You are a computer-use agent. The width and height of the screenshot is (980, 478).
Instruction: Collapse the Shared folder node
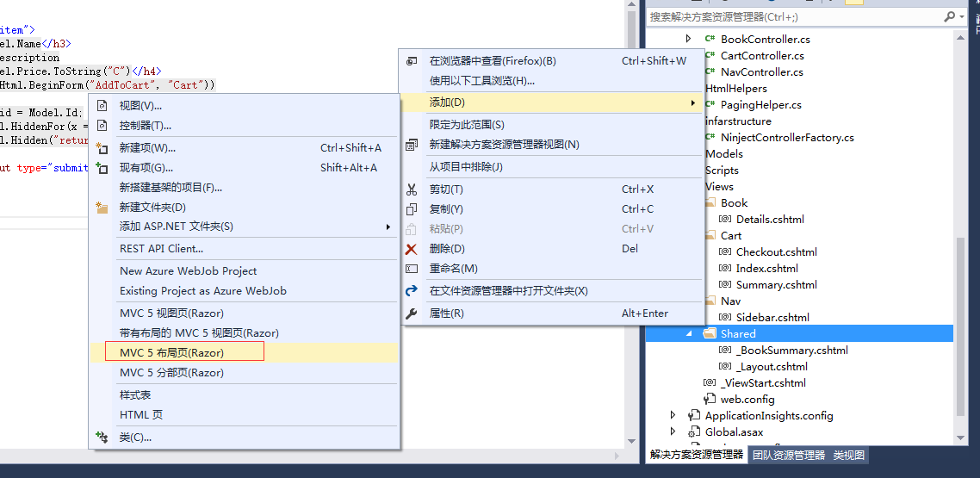(x=689, y=333)
